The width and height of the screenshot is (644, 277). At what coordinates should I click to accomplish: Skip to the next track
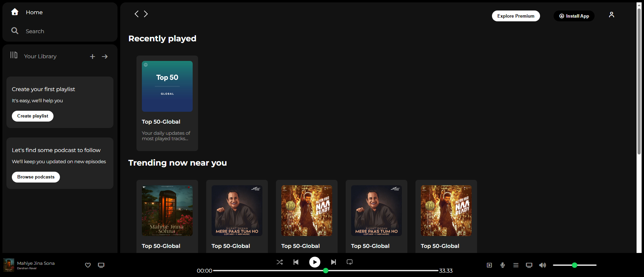click(x=334, y=262)
